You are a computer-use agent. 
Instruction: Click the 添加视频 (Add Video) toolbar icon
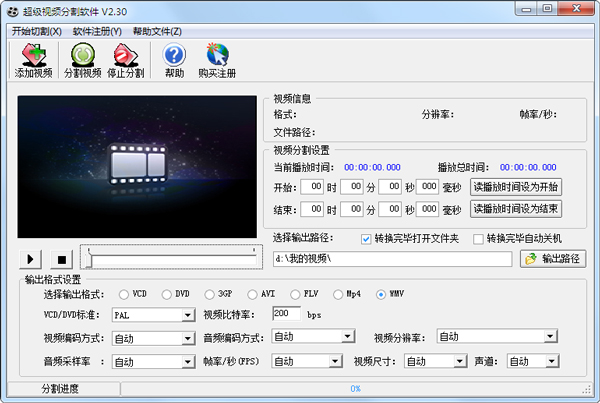tap(33, 60)
